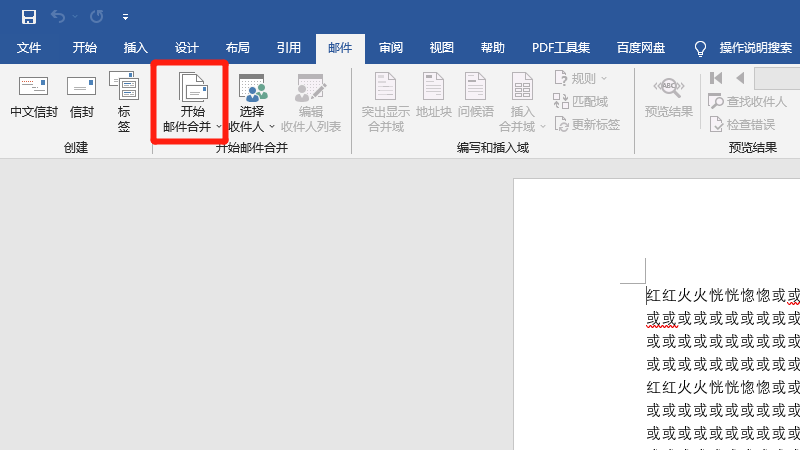This screenshot has height=450, width=800.
Task: Open the Chinese Envelope (中文信封) wizard
Action: (x=34, y=98)
